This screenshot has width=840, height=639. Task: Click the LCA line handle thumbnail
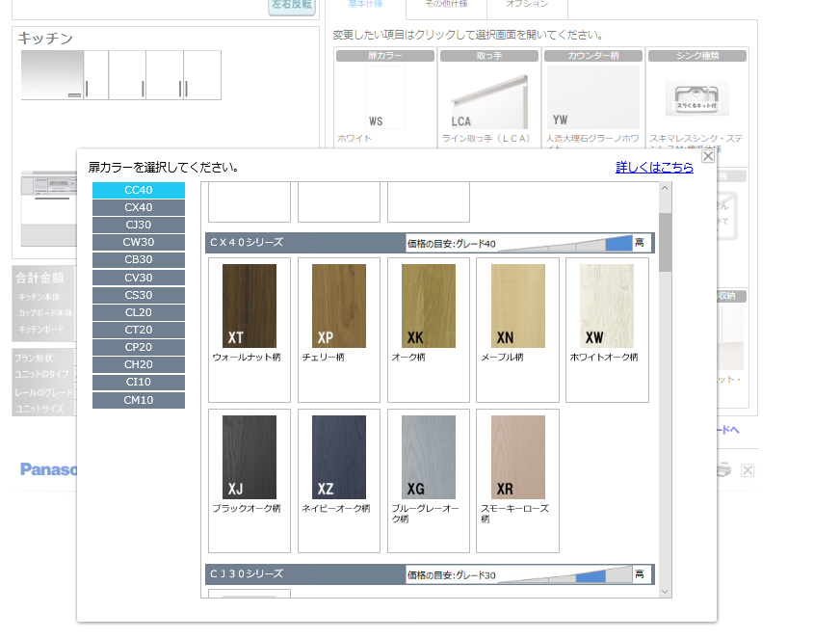click(489, 97)
